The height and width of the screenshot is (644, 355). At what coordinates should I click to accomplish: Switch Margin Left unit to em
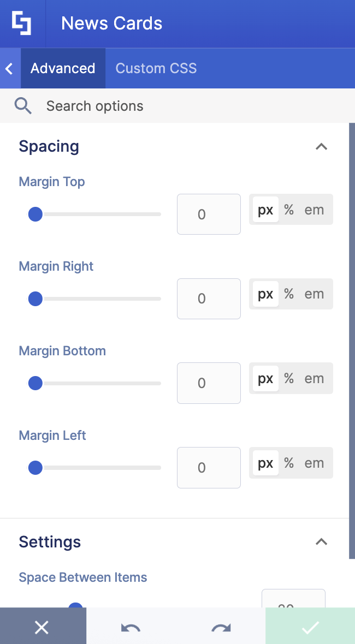pyautogui.click(x=314, y=463)
